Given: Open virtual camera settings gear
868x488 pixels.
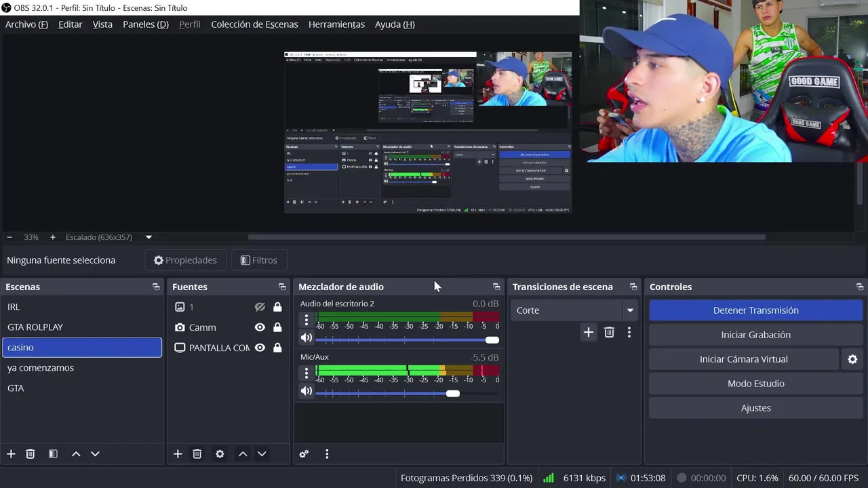Looking at the screenshot, I should 853,359.
